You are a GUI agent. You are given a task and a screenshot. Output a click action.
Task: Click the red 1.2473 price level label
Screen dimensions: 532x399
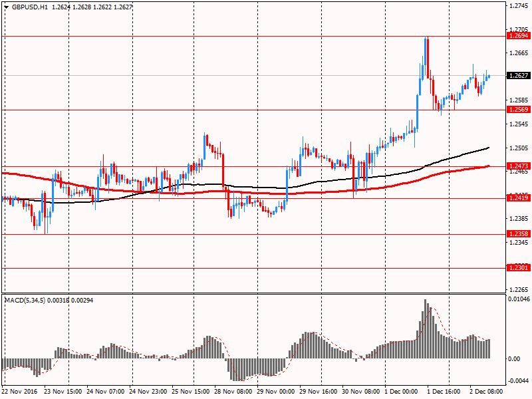pyautogui.click(x=518, y=166)
